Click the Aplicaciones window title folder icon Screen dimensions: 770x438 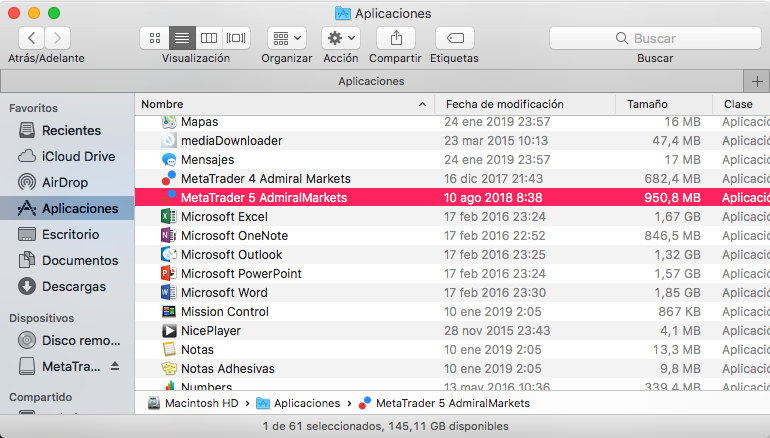(x=342, y=13)
